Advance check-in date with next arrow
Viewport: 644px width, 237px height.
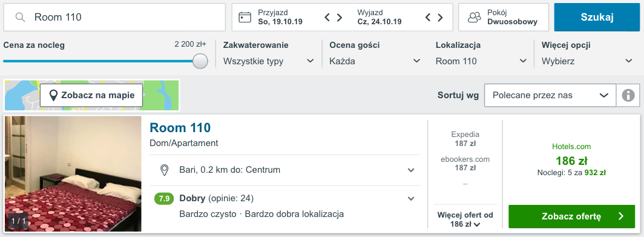coord(340,18)
